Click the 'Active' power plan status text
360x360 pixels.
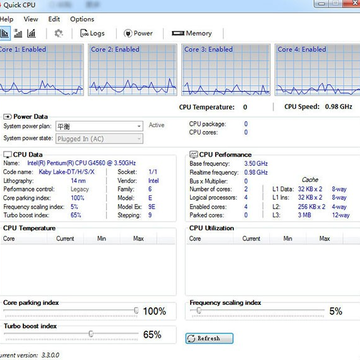click(156, 125)
